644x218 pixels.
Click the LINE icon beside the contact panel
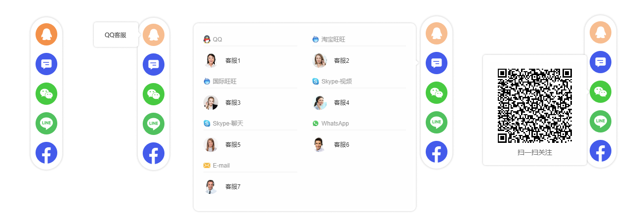click(437, 122)
